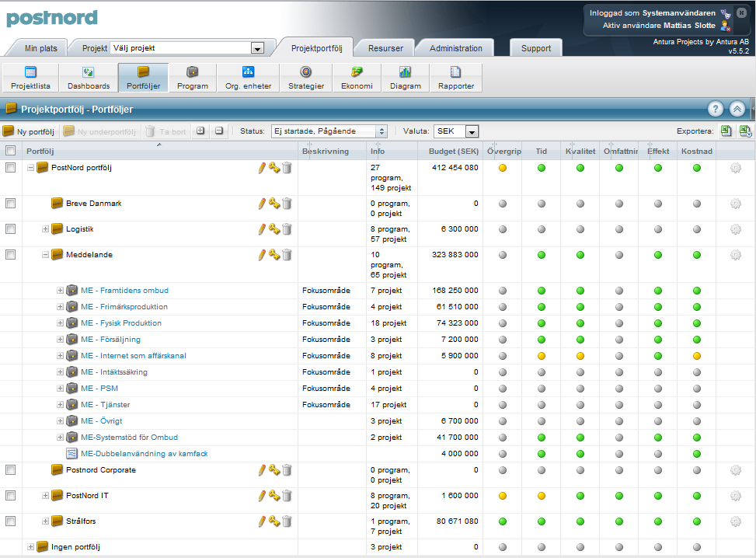
Task: Check the Strålfors row checkbox
Action: (x=10, y=521)
